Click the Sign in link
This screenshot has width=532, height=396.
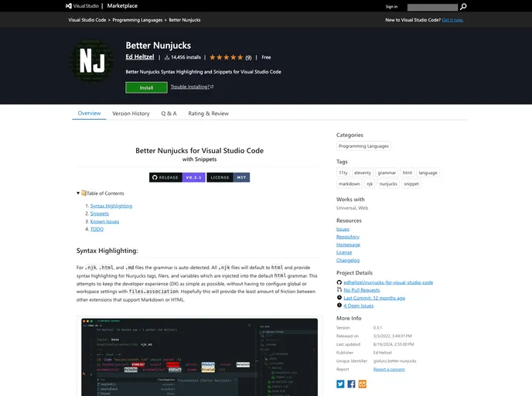(391, 6)
